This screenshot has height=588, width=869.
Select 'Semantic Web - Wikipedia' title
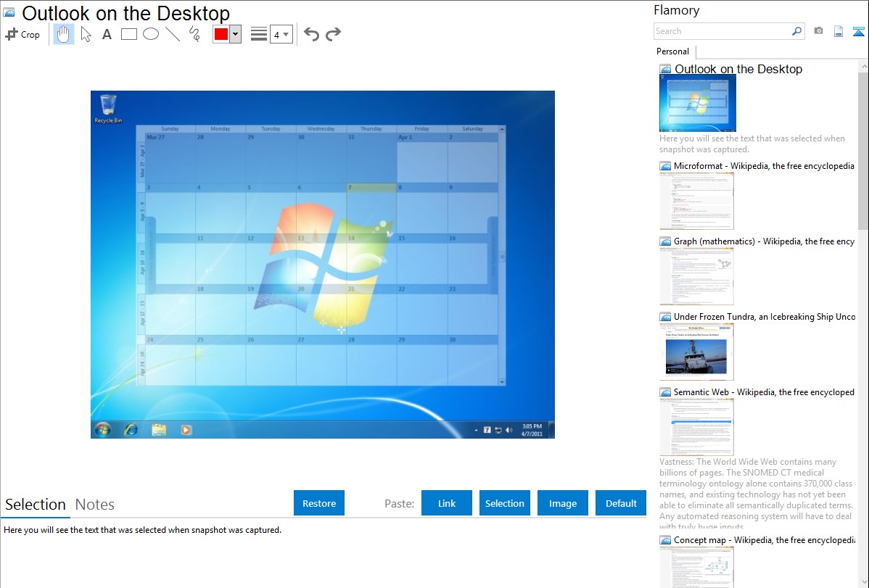[765, 392]
